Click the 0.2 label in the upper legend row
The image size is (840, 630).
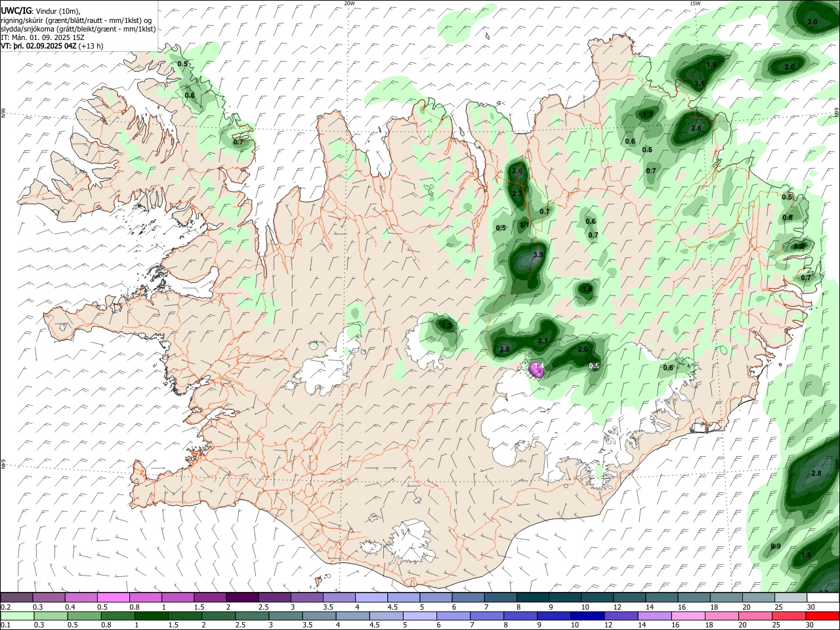(x=5, y=607)
